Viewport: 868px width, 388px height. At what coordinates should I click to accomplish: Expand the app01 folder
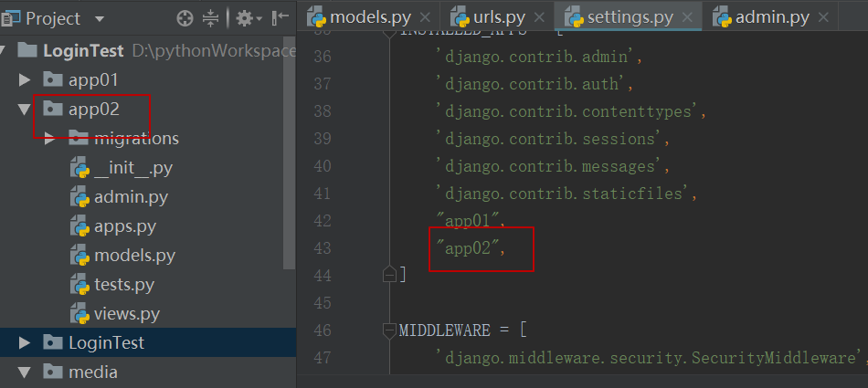(x=25, y=80)
